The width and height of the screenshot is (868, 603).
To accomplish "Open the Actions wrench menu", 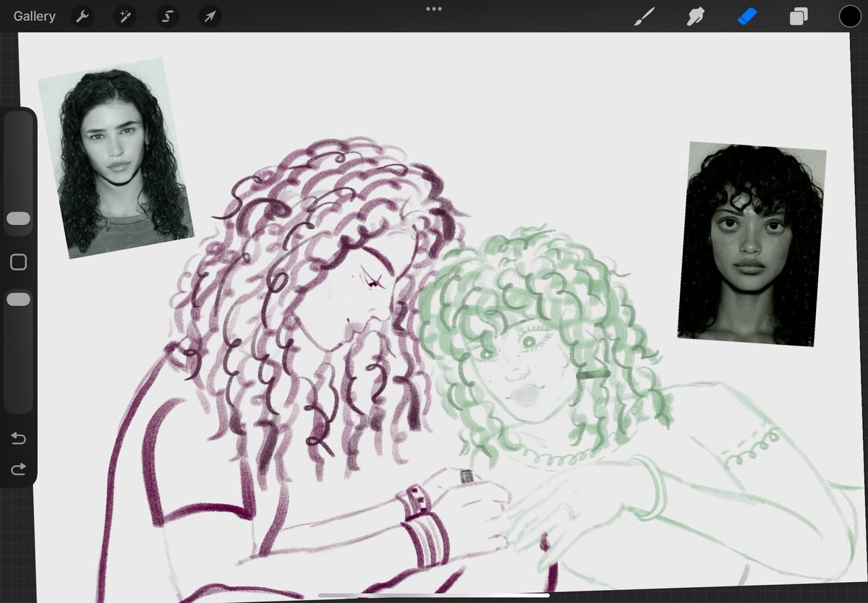I will pos(82,16).
